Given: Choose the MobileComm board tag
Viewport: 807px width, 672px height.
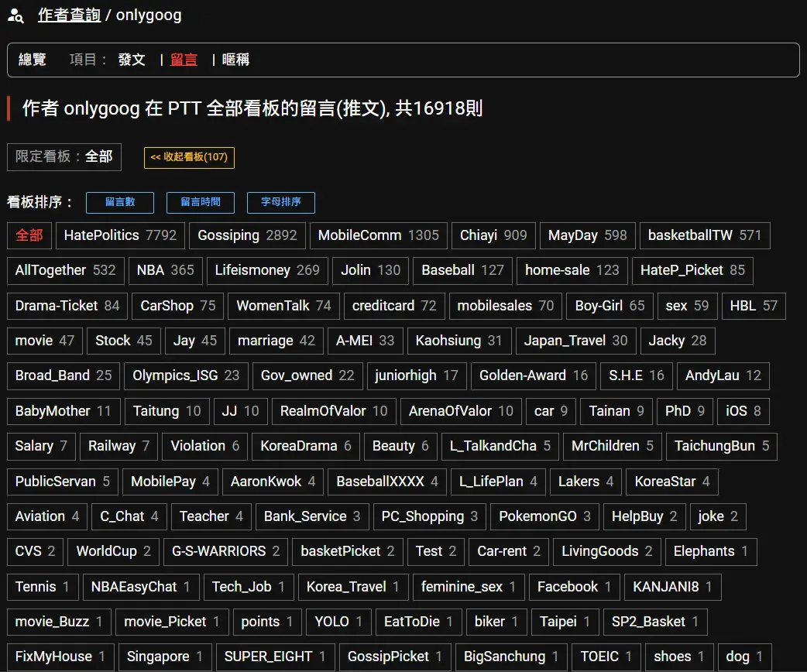Looking at the screenshot, I should point(378,235).
